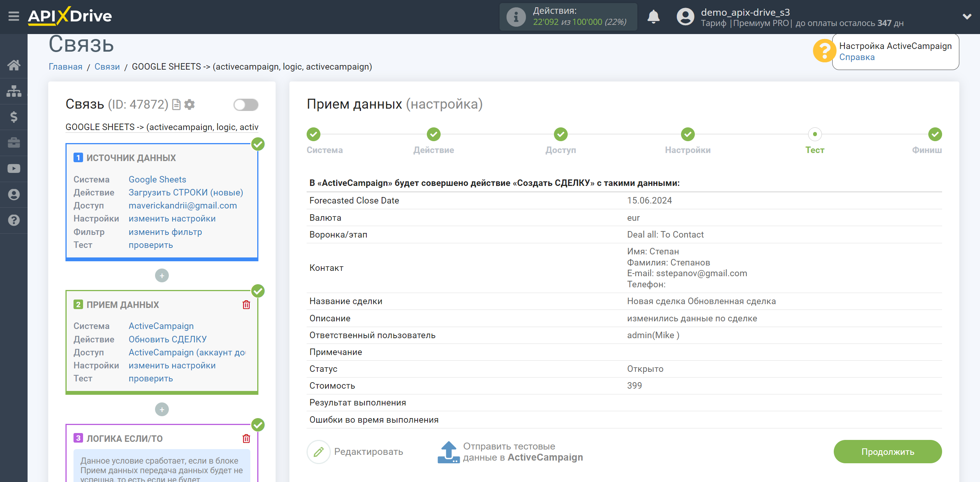
Task: Open maverickandrii@gmail.com access link
Action: coord(183,205)
